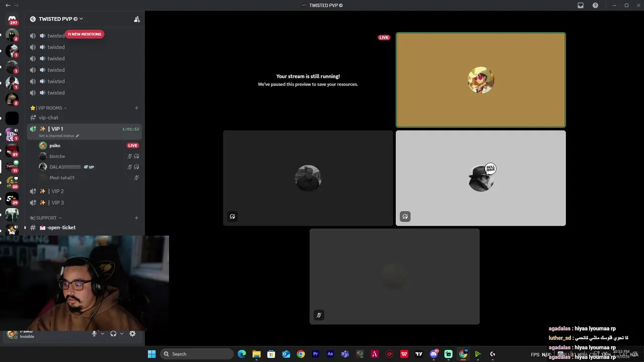
Task: Open Outlook from the taskbar
Action: tap(286, 354)
